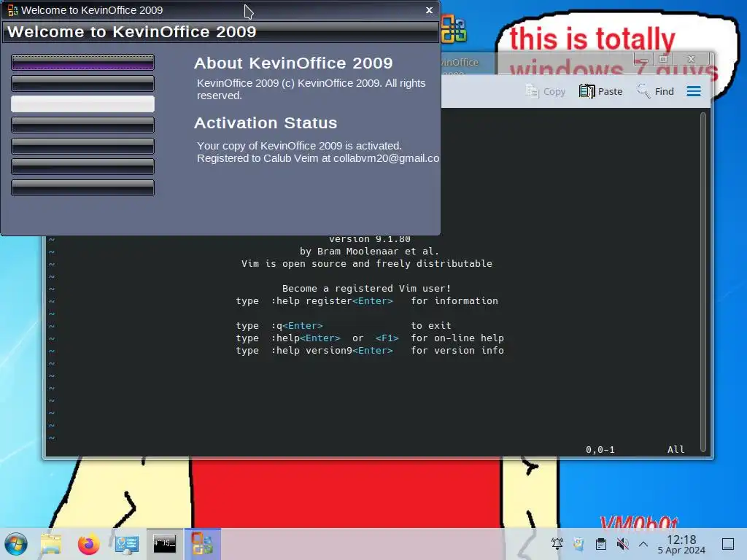This screenshot has width=747, height=560.
Task: Open the Start menu orb
Action: 16,544
